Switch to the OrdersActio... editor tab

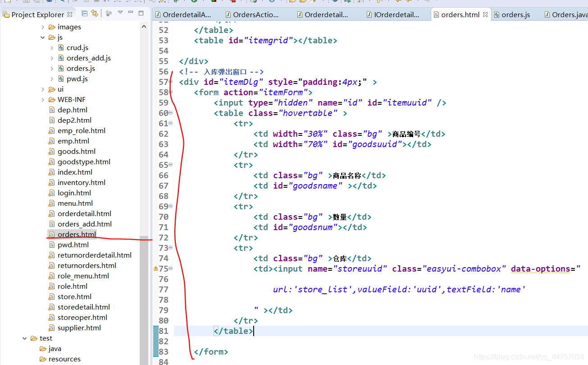click(x=253, y=14)
